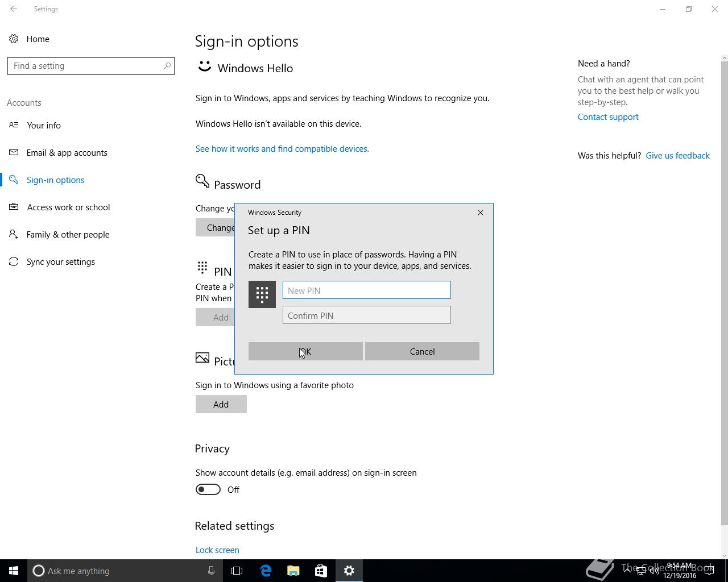
Task: Open the Windows Store from taskbar
Action: click(321, 571)
